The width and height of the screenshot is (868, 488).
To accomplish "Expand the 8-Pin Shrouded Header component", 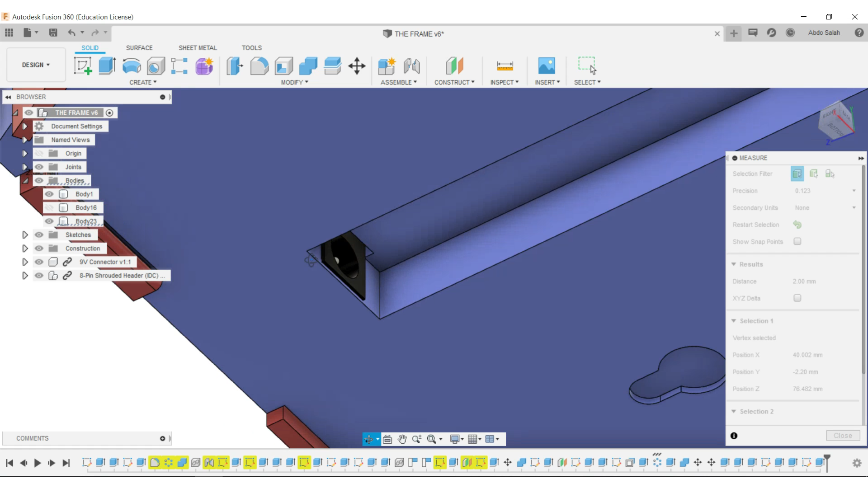I will 25,276.
